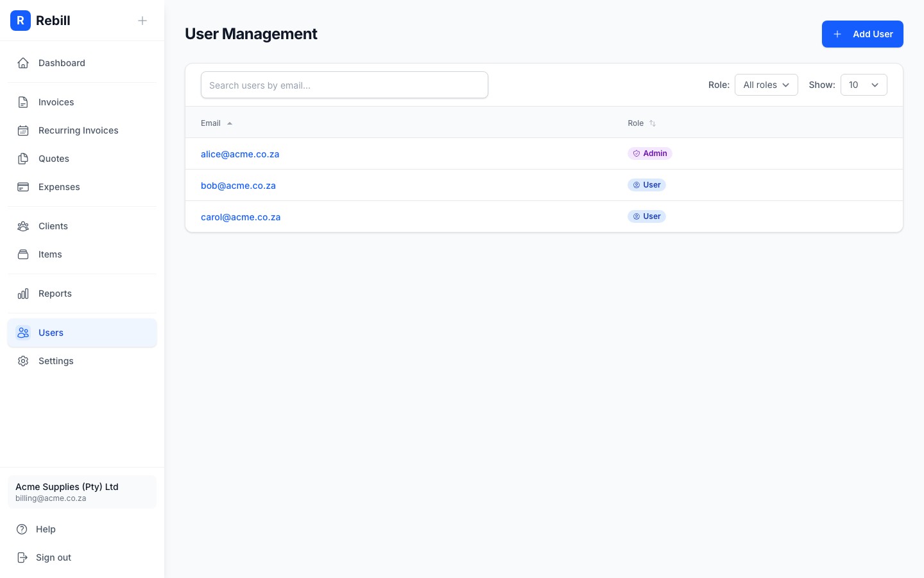
Task: Open alice@acme.co.za user link
Action: pos(240,154)
